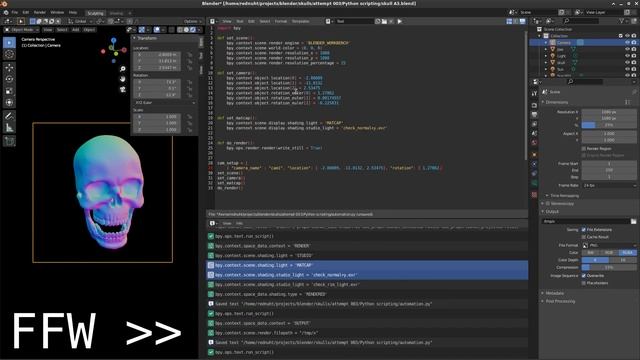Image resolution: width=640 pixels, height=360 pixels.
Task: Select the Scale tool in viewport toolbar
Action: coord(9,91)
